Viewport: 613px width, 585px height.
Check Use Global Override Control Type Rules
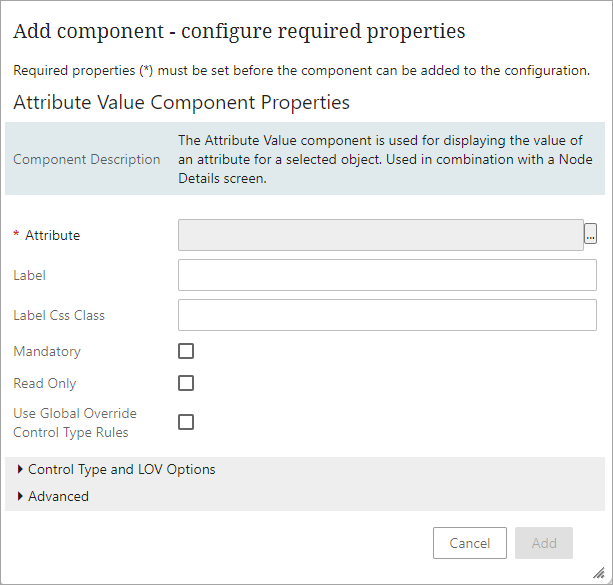pos(186,422)
